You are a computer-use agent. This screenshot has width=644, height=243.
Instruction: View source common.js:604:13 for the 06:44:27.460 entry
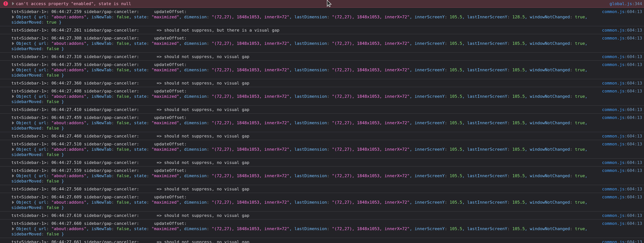pos(622,136)
